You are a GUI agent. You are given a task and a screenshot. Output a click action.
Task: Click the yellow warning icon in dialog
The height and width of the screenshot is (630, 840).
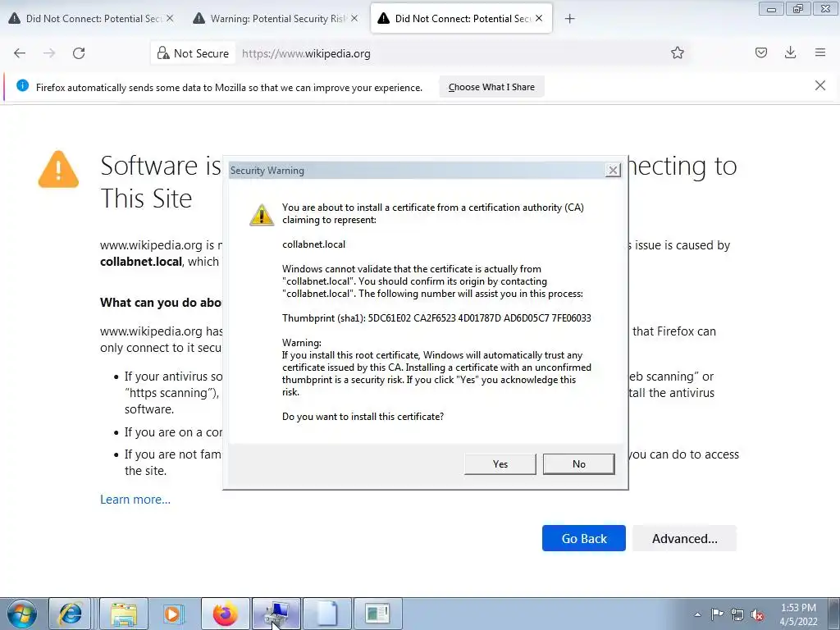[x=262, y=215]
